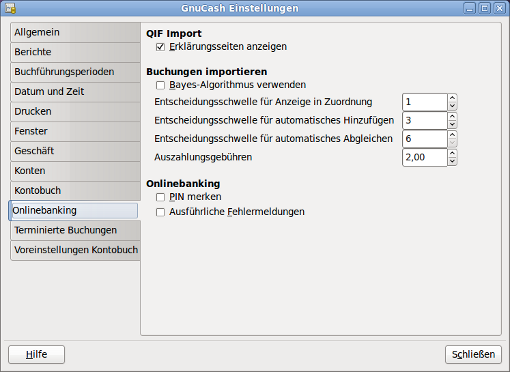
Task: Close the window with the title bar X
Action: click(499, 8)
